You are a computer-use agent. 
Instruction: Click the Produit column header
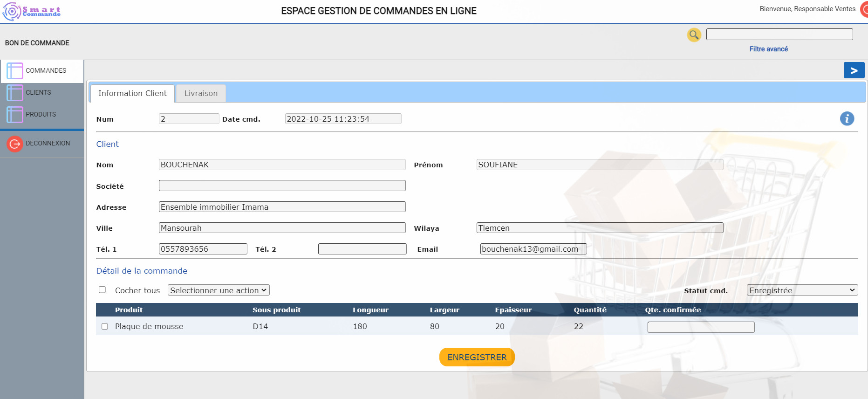[129, 310]
